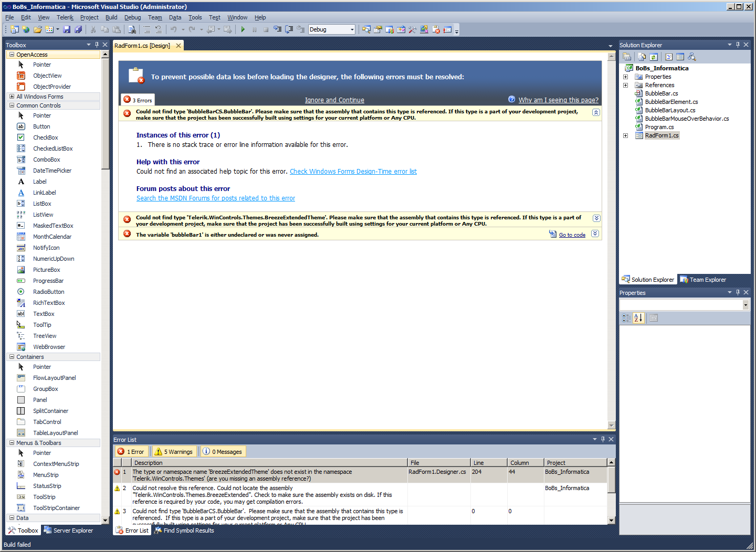The height and width of the screenshot is (552, 756).
Task: Close the RadForm1.cs [Design] tab
Action: pos(178,46)
